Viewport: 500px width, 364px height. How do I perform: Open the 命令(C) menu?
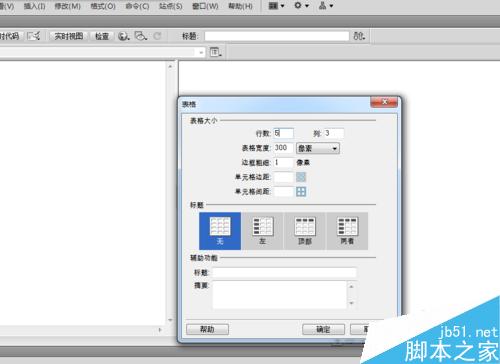pos(137,6)
